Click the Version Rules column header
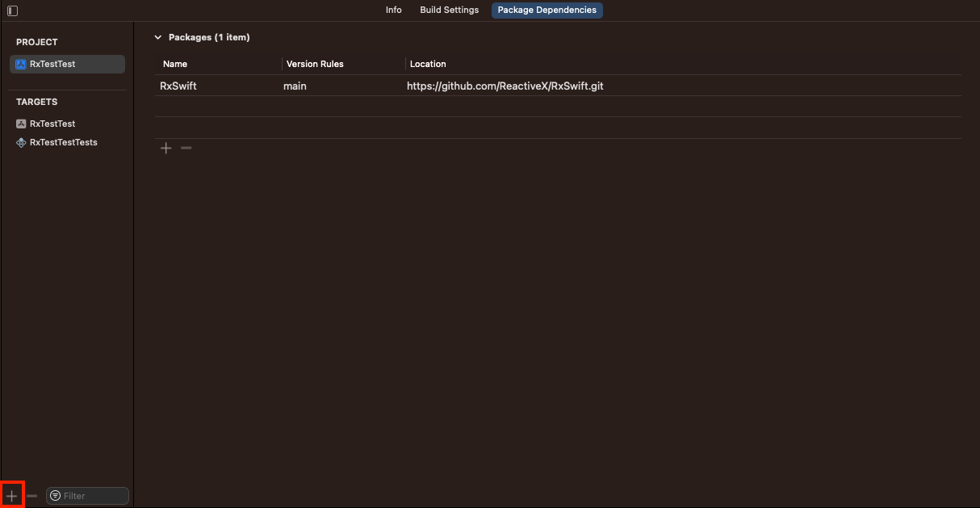The width and height of the screenshot is (980, 508). click(x=315, y=64)
